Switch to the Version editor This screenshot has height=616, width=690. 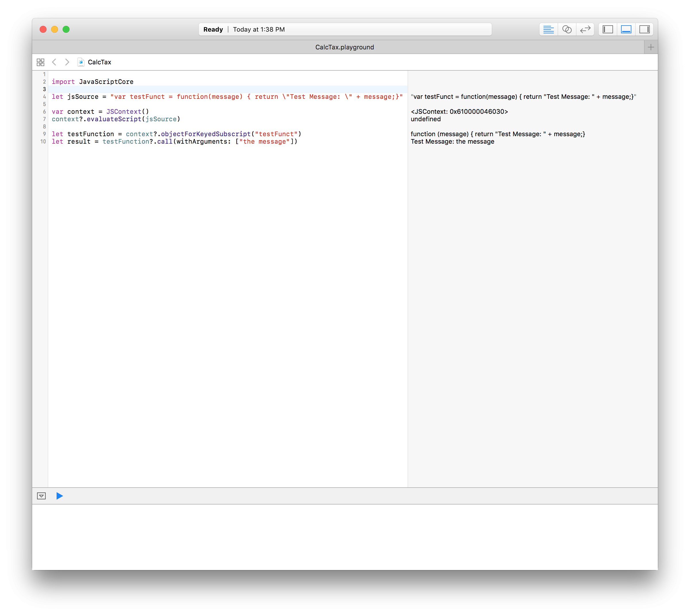point(585,29)
